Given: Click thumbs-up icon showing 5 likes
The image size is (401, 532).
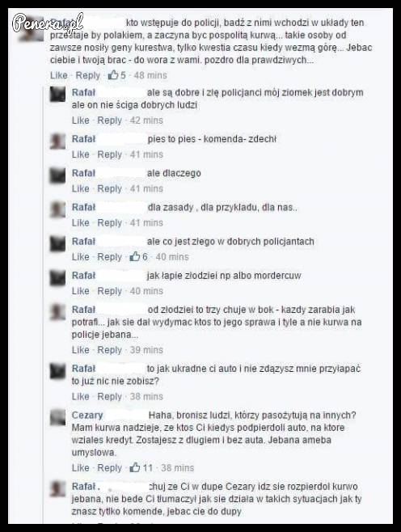Looking at the screenshot, I should pyautogui.click(x=113, y=75).
